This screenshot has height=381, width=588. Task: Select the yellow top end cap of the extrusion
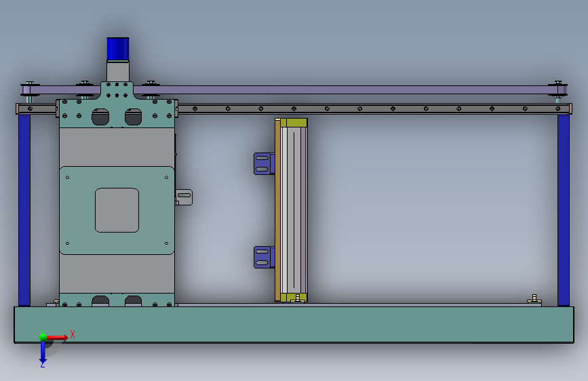[294, 123]
